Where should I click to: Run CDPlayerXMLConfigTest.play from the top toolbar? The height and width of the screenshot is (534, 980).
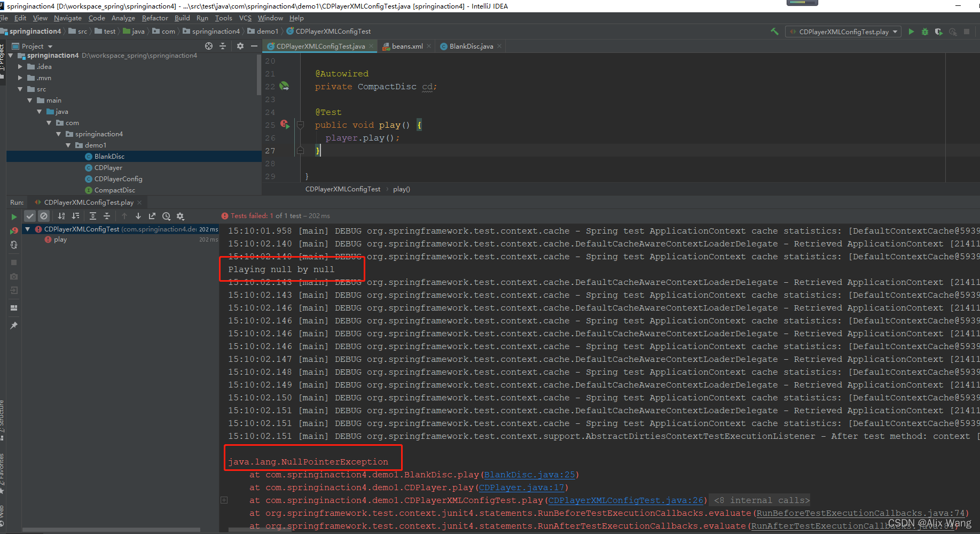[911, 32]
